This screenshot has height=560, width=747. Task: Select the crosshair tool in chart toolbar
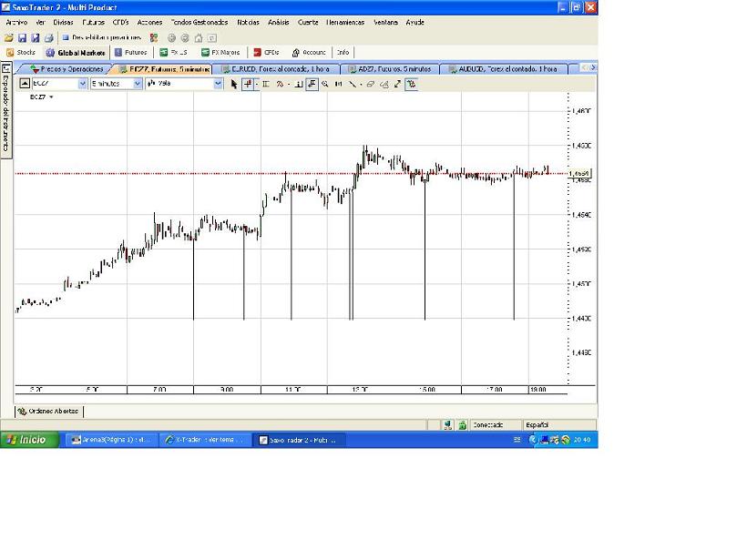tap(248, 84)
